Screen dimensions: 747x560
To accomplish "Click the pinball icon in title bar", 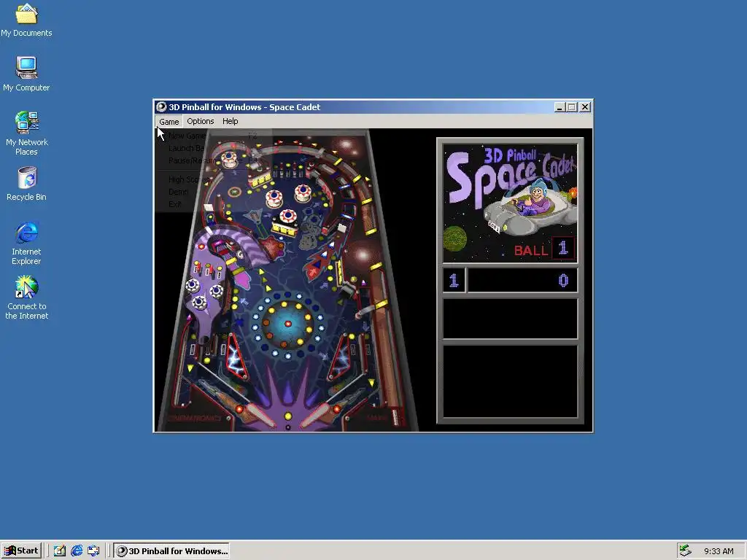I will click(161, 107).
